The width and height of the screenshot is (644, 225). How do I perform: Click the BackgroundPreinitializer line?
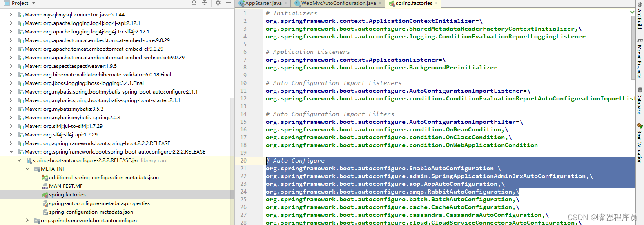(381, 67)
